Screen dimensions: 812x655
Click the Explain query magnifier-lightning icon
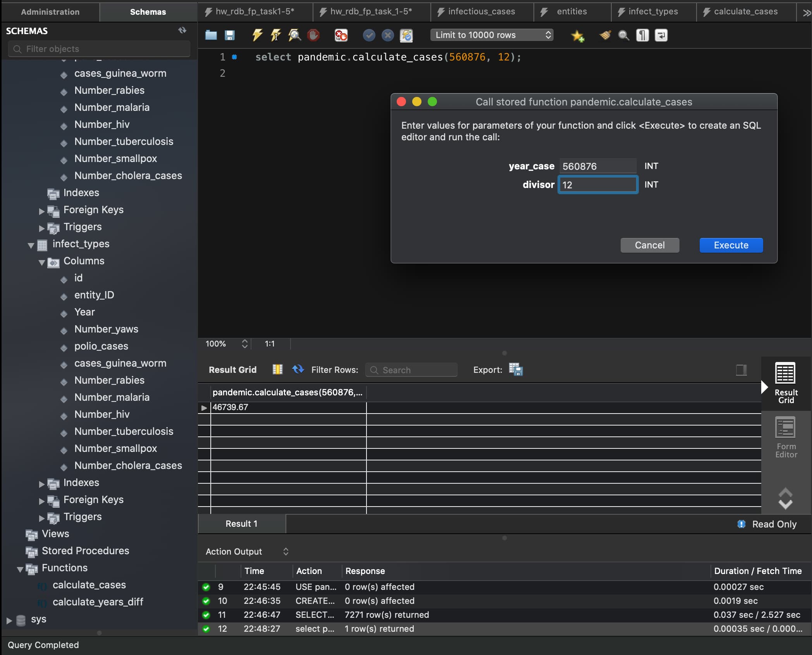294,35
